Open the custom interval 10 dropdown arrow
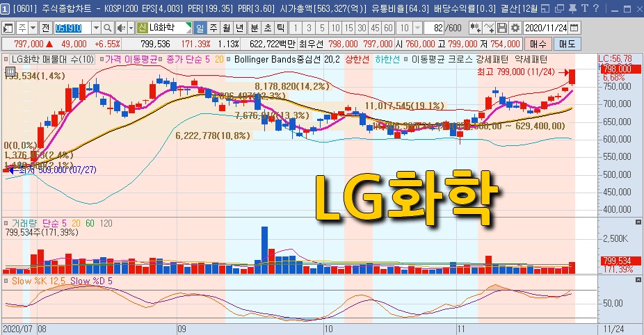This screenshot has width=644, height=335. [418, 28]
